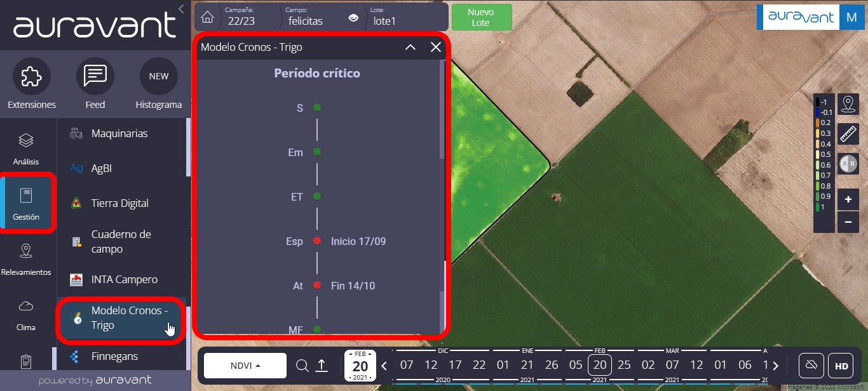Open the clipboard section below Clima
Image resolution: width=868 pixels, height=391 pixels.
[26, 362]
